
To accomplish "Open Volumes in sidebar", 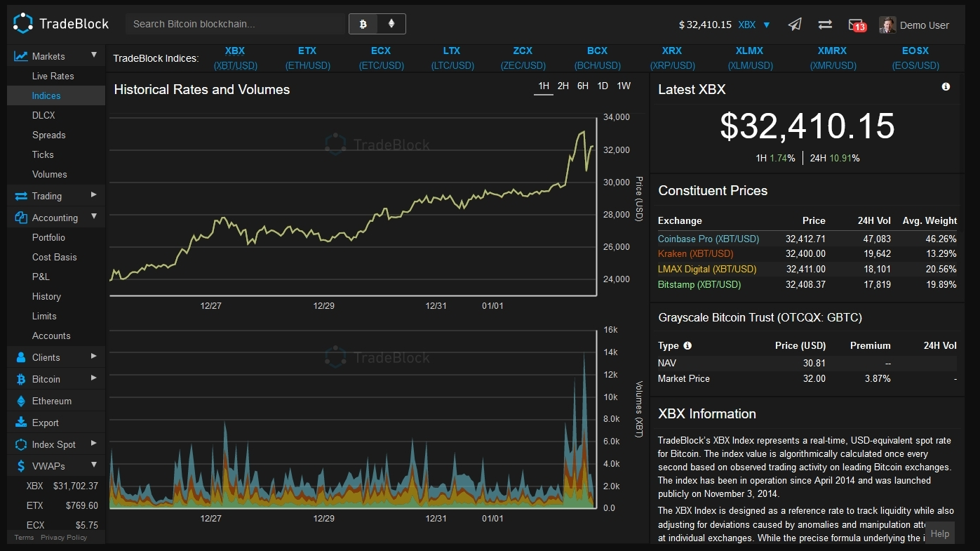I will pos(50,174).
